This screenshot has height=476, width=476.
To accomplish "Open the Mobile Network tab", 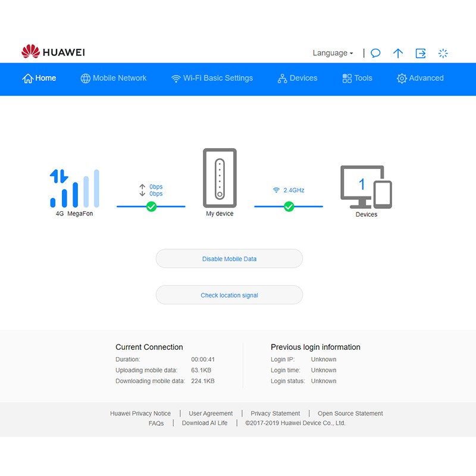I will 114,78.
